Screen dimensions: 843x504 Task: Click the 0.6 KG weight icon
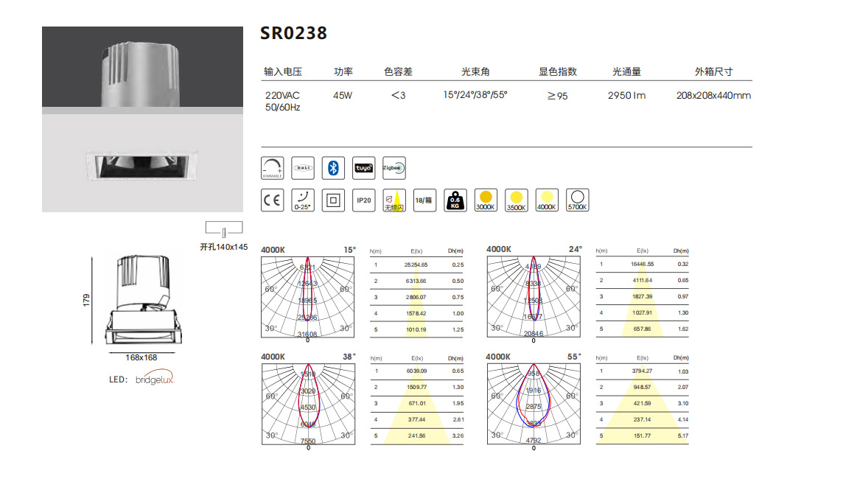pyautogui.click(x=455, y=200)
